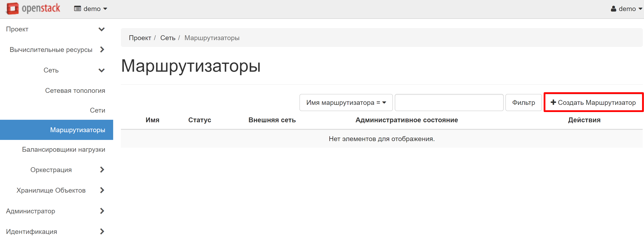Open the demo user account menu
This screenshot has width=644, height=243.
[627, 9]
